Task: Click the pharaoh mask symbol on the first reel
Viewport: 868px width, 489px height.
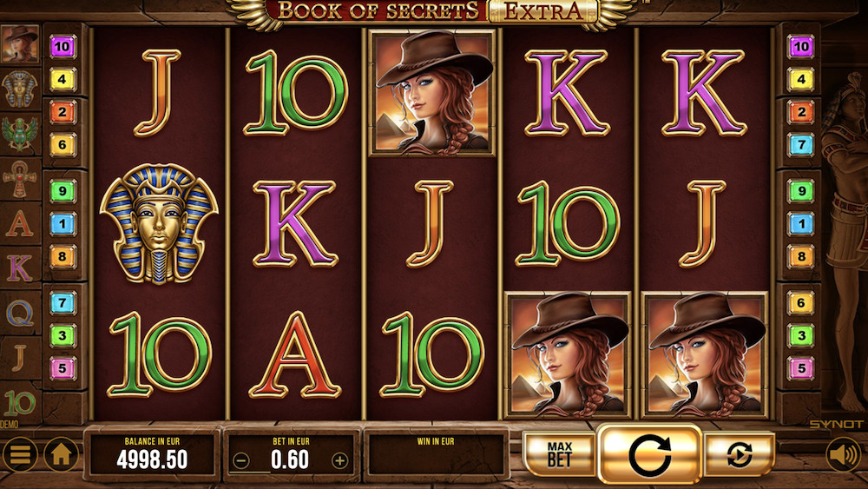Action: 159,223
